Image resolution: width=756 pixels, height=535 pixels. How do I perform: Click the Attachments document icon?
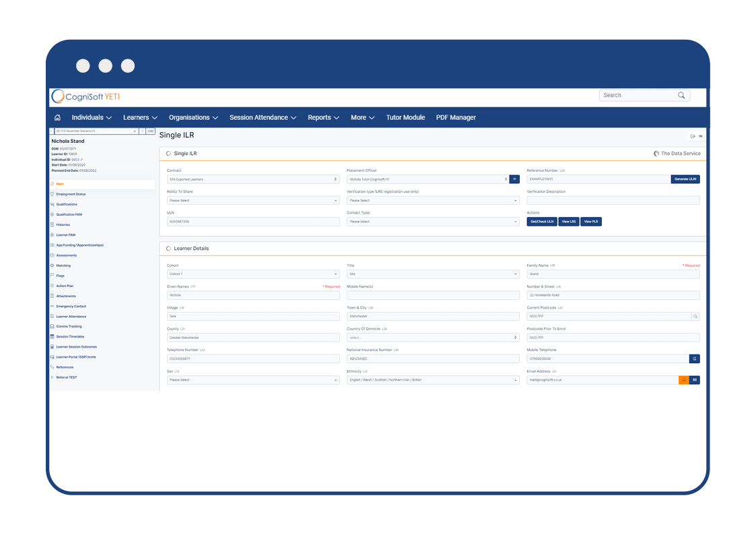coord(52,296)
